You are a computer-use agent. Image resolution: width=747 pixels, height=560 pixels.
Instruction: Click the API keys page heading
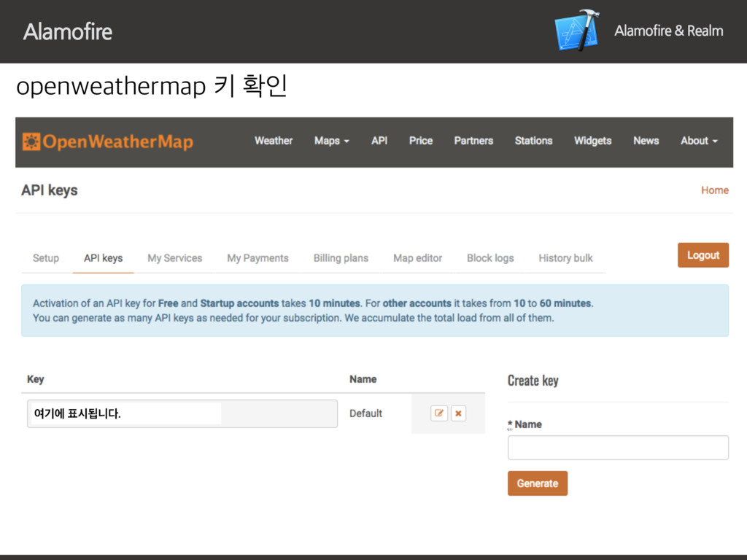tap(50, 190)
